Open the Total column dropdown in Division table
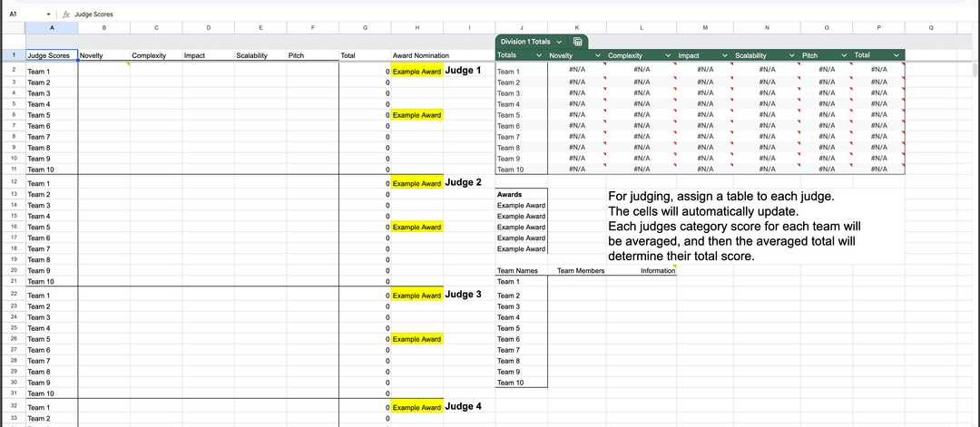The width and height of the screenshot is (980, 427). point(896,55)
